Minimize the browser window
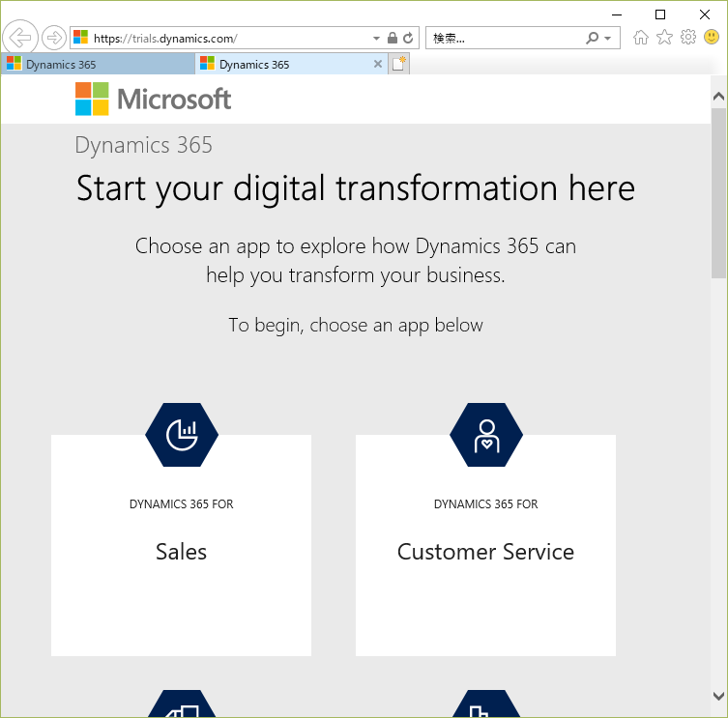Image resolution: width=728 pixels, height=718 pixels. click(617, 14)
